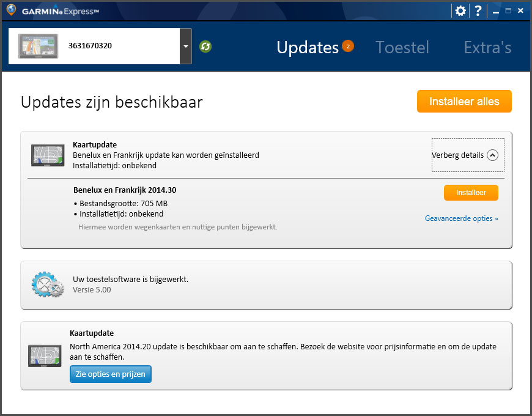
Task: Click the device thumbnail for 3631670320
Action: coord(38,46)
